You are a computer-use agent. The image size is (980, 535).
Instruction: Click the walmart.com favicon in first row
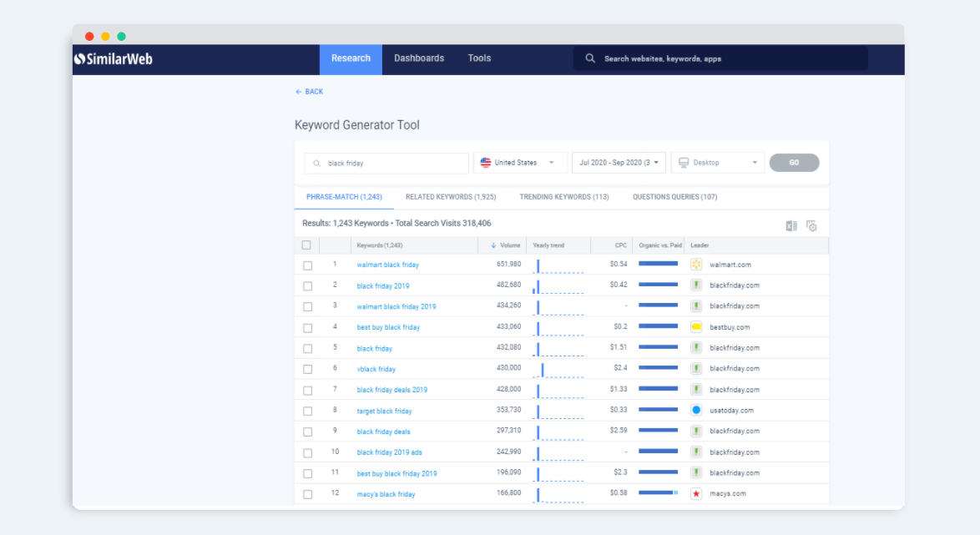[x=696, y=265]
